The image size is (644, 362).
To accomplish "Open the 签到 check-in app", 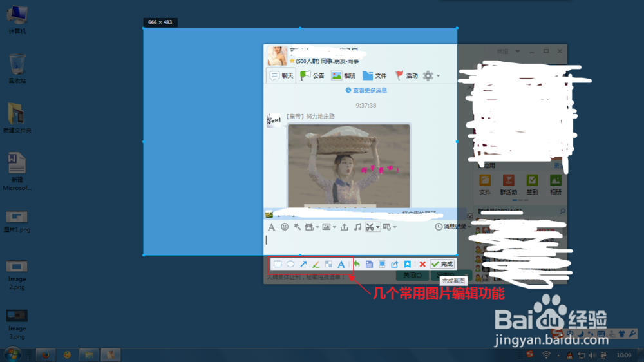I will point(532,185).
